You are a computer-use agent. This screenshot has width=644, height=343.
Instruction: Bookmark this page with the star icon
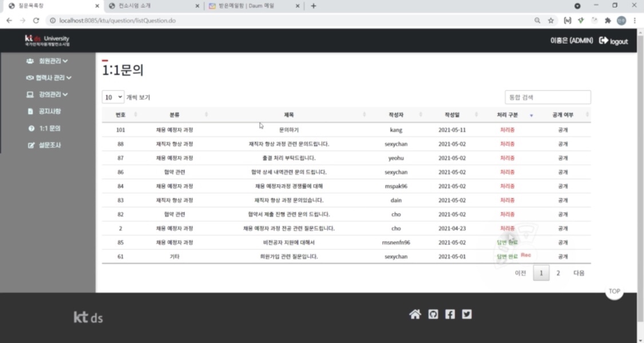(551, 21)
